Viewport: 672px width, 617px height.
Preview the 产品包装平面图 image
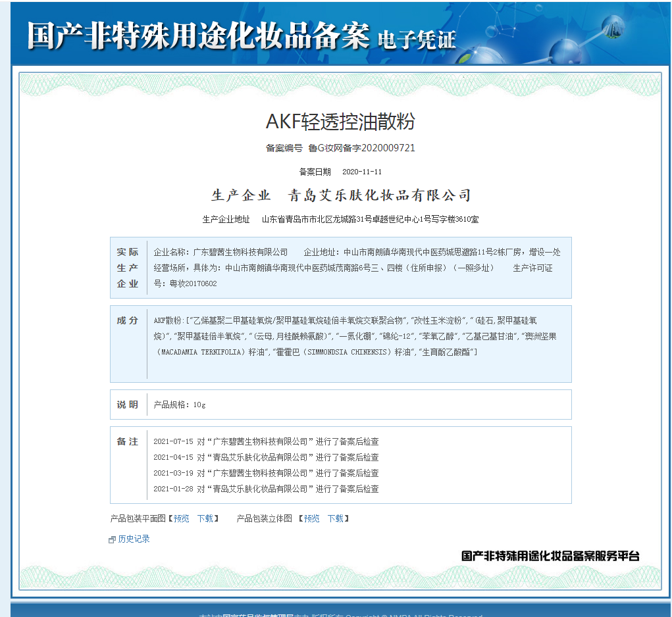click(x=182, y=518)
